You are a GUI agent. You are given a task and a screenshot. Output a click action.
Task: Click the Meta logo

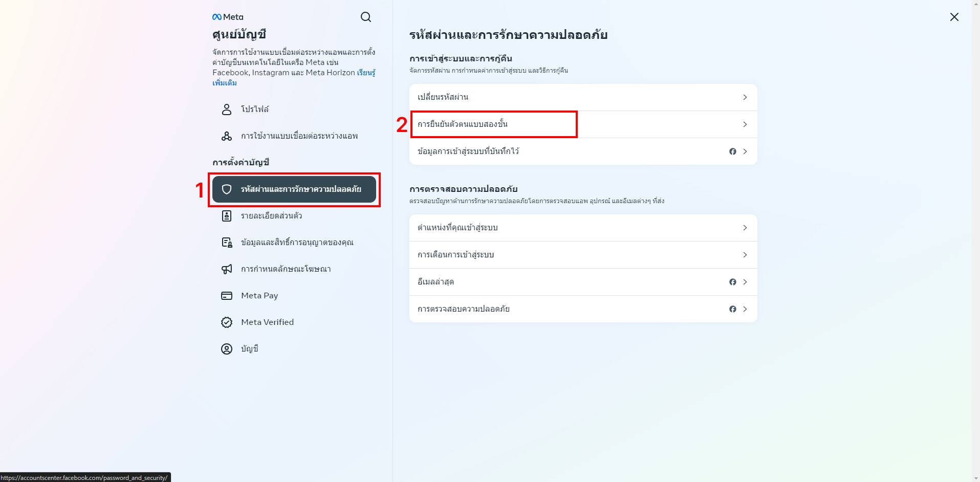click(x=228, y=17)
